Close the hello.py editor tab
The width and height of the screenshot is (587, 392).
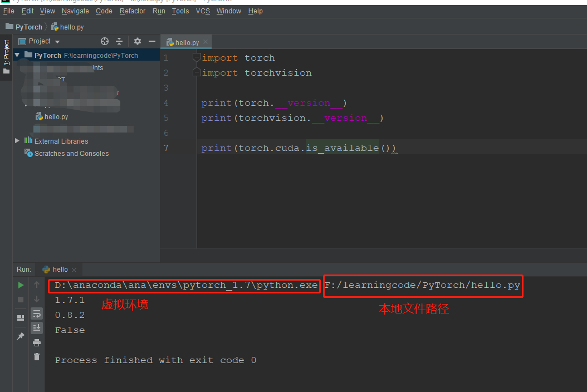206,42
